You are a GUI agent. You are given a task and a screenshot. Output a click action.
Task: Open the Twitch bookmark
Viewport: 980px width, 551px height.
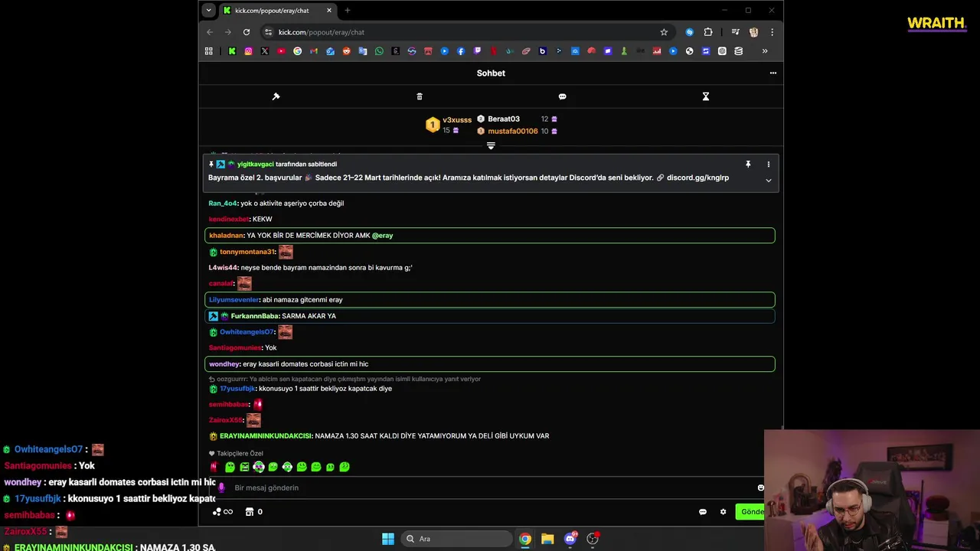(x=477, y=51)
